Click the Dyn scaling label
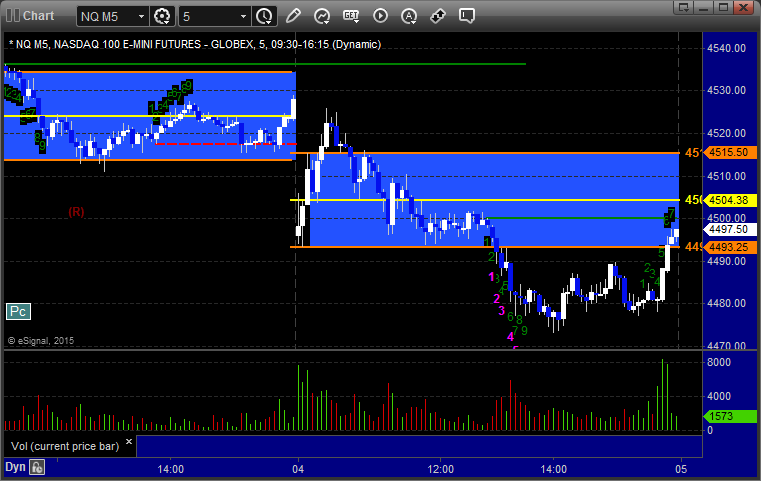761x481 pixels. tap(15, 467)
